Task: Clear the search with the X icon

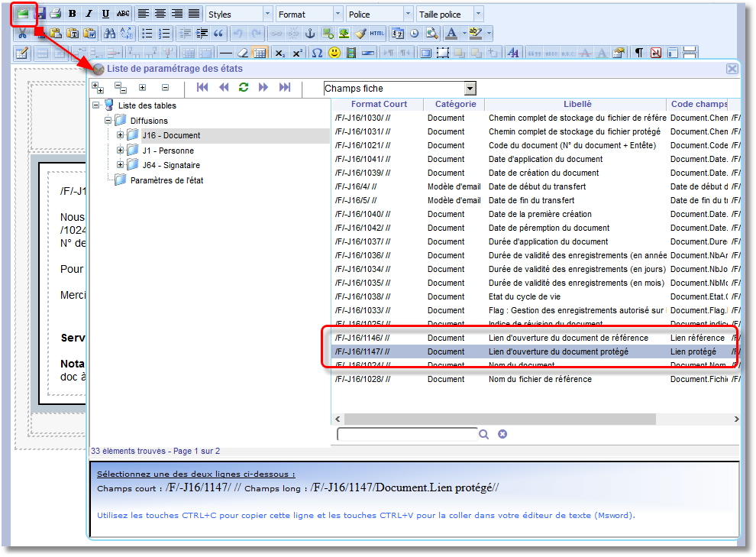Action: (x=502, y=434)
